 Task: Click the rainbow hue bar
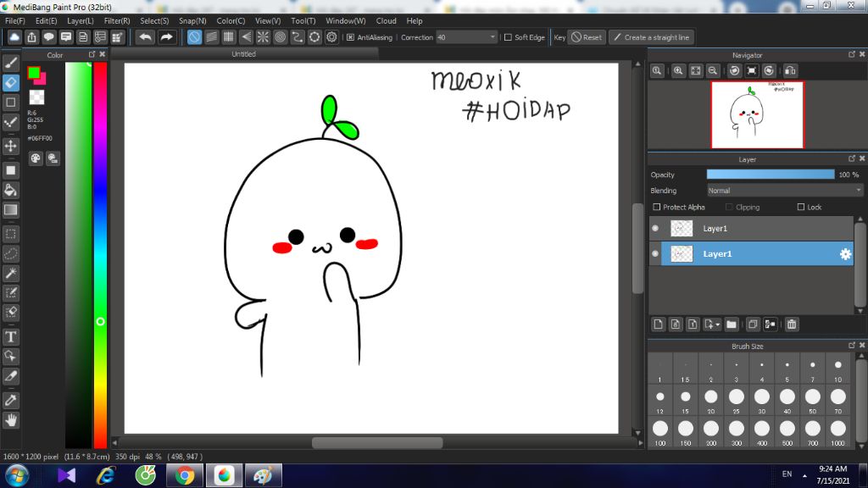coord(100,255)
